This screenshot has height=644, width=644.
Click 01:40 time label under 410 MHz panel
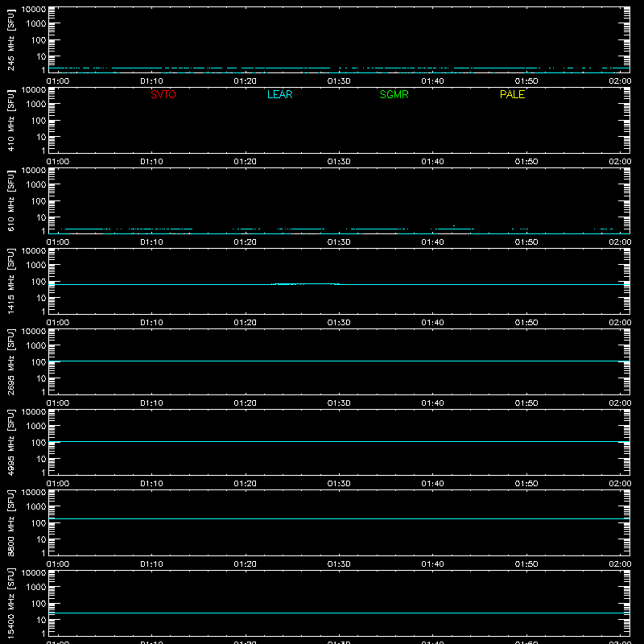pyautogui.click(x=432, y=162)
